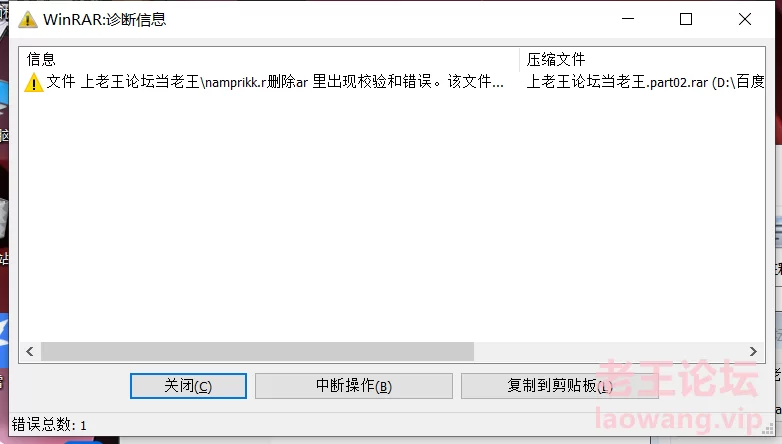Click the WinRAR:诊断信息 title text
782x444 pixels.
point(104,19)
